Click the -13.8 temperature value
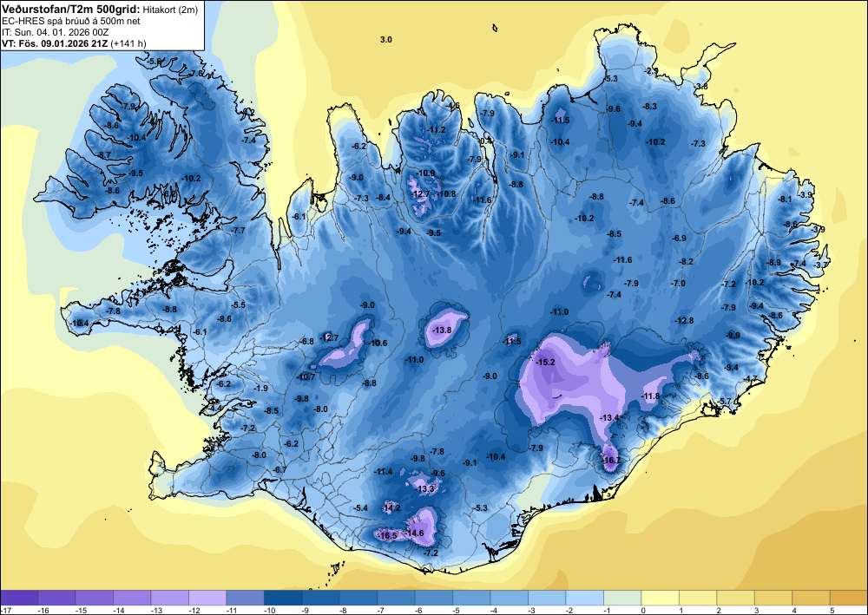 [442, 330]
